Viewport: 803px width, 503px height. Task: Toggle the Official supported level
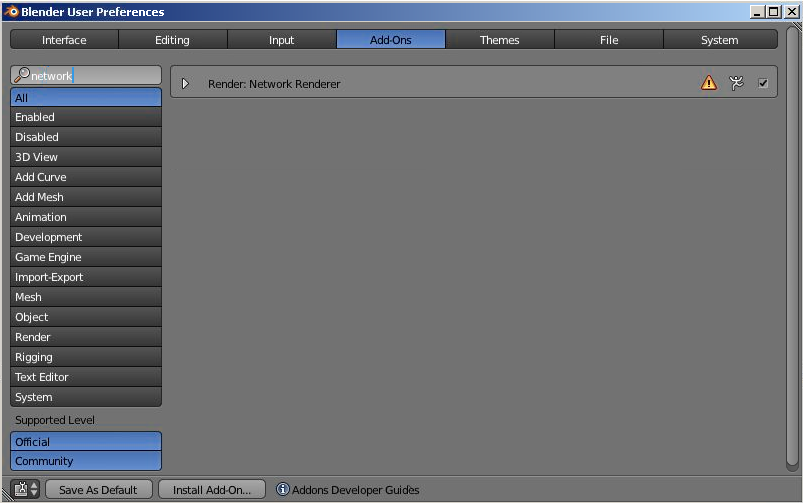pyautogui.click(x=86, y=442)
